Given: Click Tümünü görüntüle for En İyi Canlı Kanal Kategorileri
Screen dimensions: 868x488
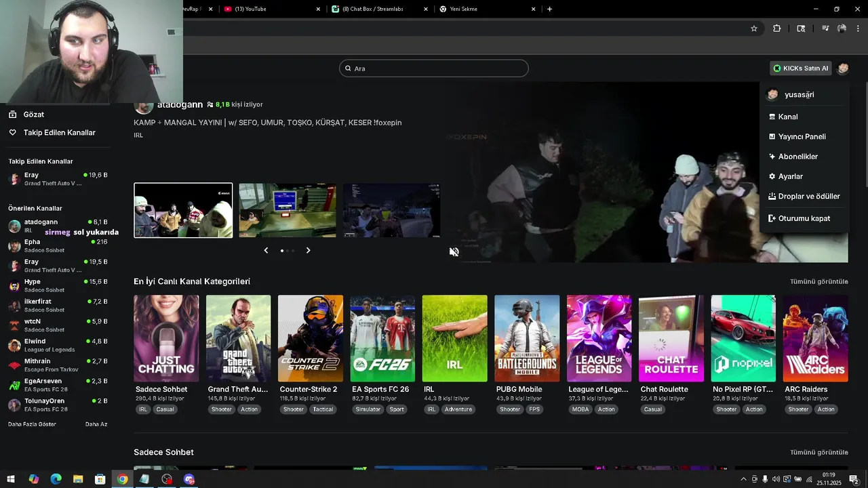Looking at the screenshot, I should tap(818, 281).
